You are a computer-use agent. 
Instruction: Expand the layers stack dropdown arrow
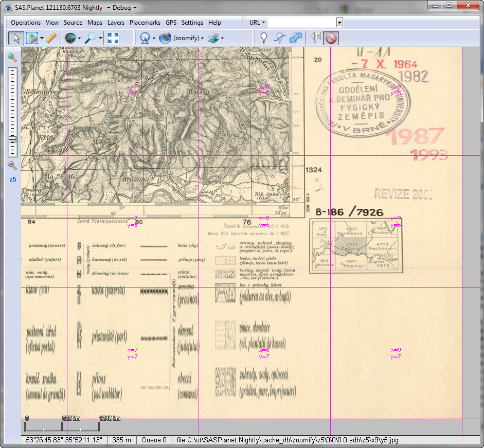pyautogui.click(x=222, y=38)
